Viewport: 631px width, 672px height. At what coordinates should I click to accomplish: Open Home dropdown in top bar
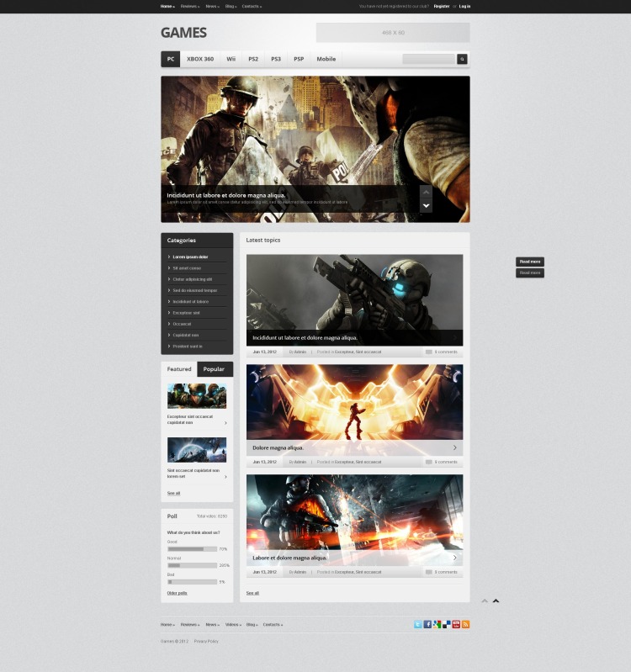tap(167, 7)
